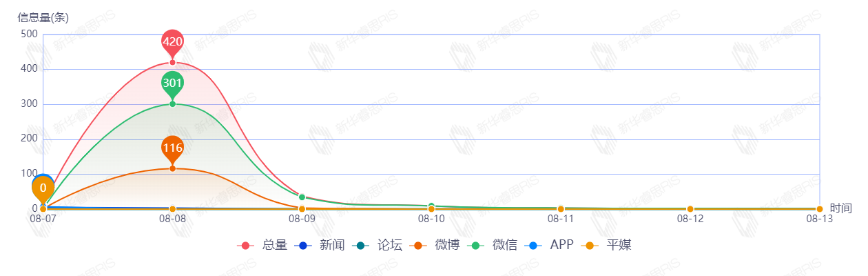Click the orange 微博 legend marker

(418, 246)
